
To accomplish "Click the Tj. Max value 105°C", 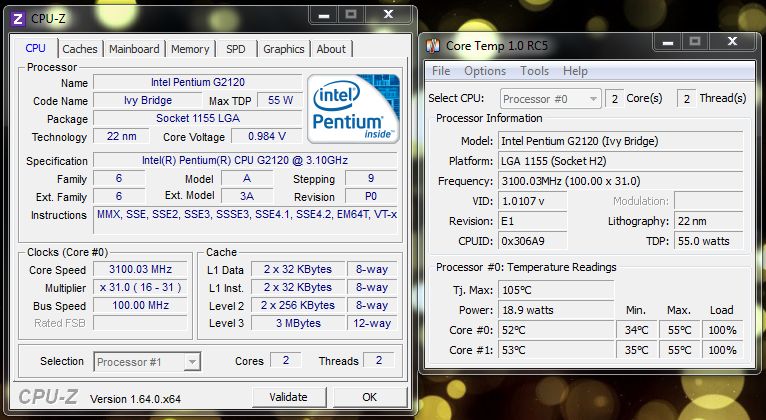I will [x=556, y=290].
